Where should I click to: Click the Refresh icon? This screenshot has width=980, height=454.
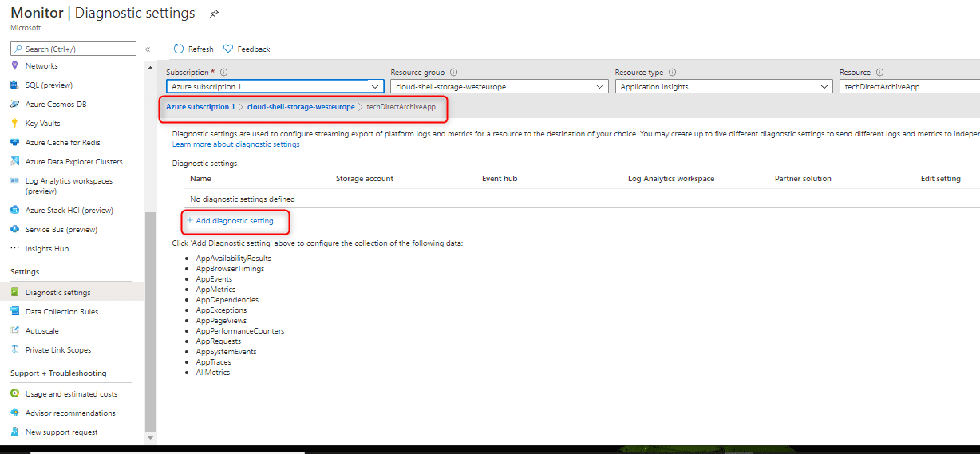(x=179, y=49)
